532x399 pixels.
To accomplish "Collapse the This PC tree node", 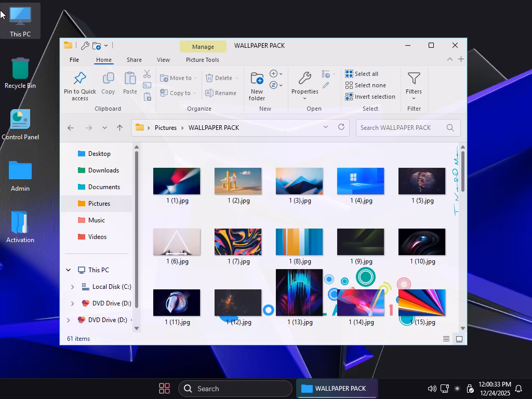I will (68, 270).
